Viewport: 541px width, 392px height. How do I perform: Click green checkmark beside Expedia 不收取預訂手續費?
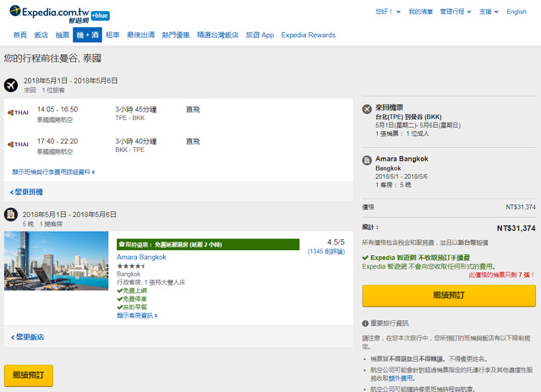365,258
